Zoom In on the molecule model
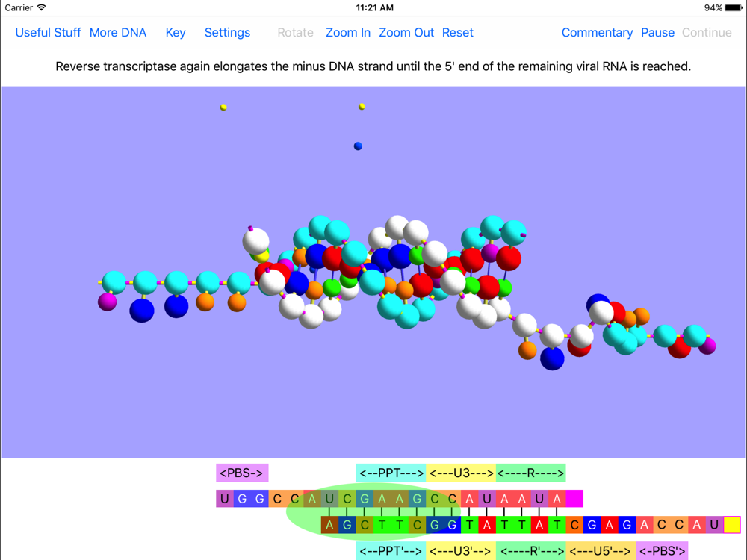Image resolution: width=747 pixels, height=560 pixels. pyautogui.click(x=348, y=32)
